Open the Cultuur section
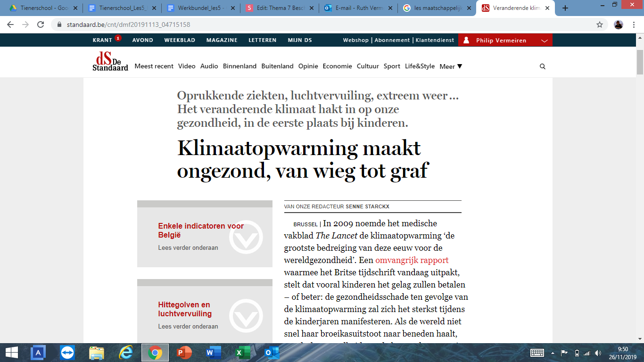Image resolution: width=644 pixels, height=362 pixels. [x=368, y=66]
